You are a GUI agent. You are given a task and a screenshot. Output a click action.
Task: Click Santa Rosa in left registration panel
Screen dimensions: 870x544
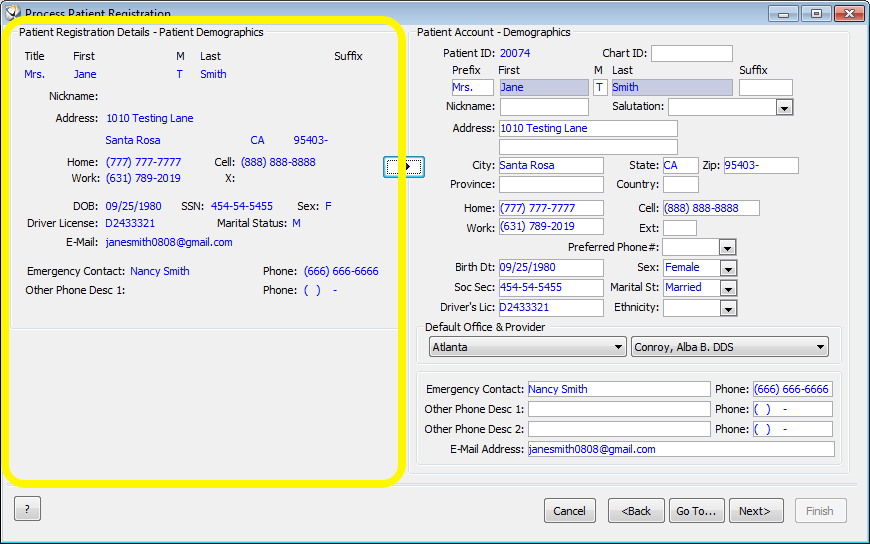pos(133,140)
